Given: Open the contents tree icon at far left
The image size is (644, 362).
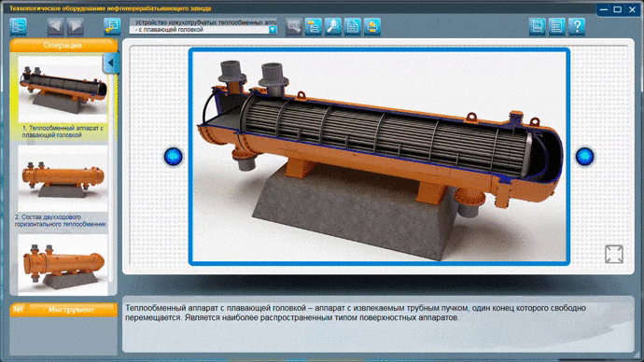Looking at the screenshot, I should tap(18, 27).
